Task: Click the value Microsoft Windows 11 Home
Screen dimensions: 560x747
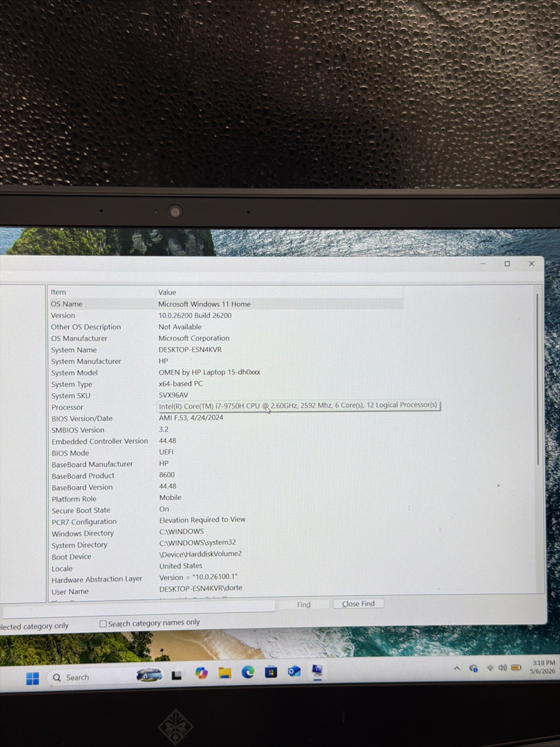Action: 204,304
